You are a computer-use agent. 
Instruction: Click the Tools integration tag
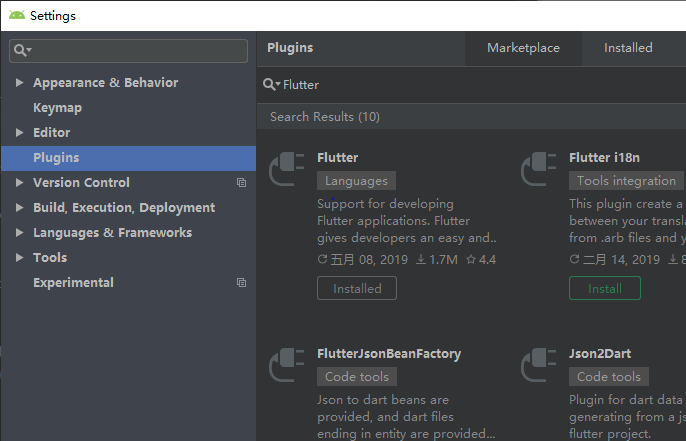pos(626,181)
